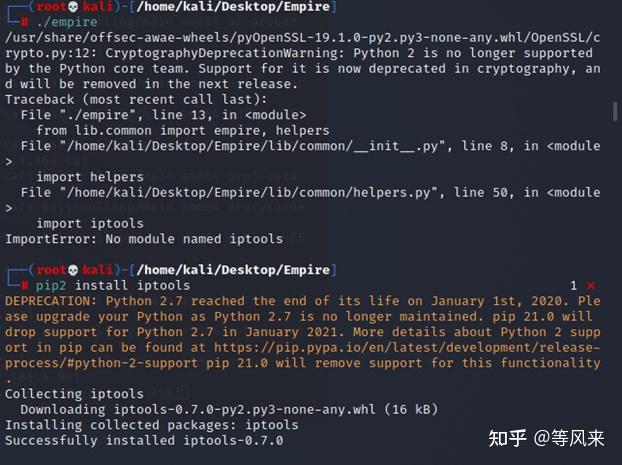Image resolution: width=622 pixels, height=465 pixels.
Task: Click the skull icon in the second prompt
Action: point(73,270)
